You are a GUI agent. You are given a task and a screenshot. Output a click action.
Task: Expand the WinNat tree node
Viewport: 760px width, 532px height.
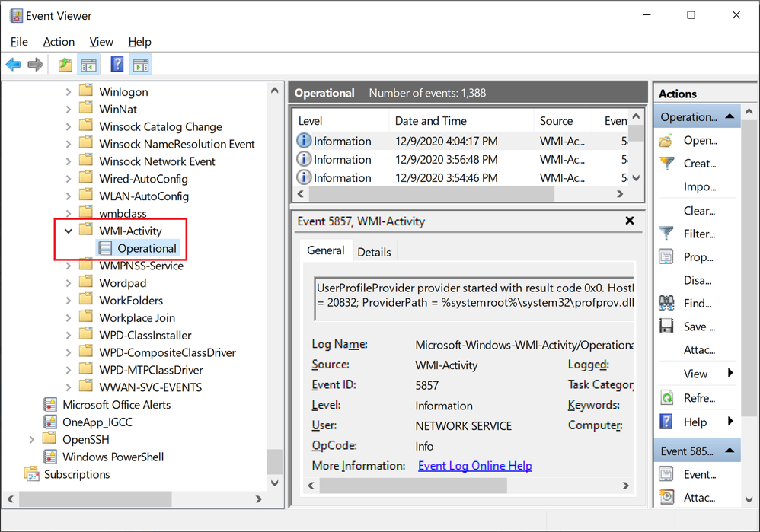(69, 109)
